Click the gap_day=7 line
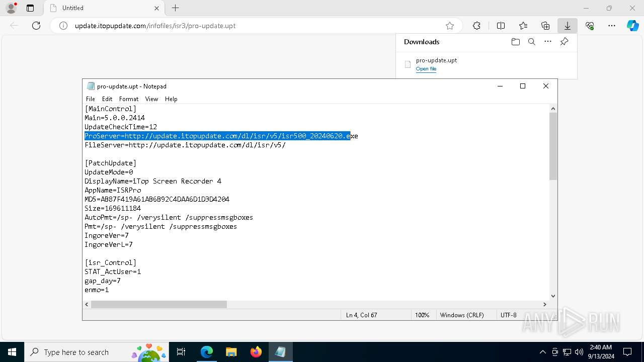644x362 pixels. tap(103, 281)
